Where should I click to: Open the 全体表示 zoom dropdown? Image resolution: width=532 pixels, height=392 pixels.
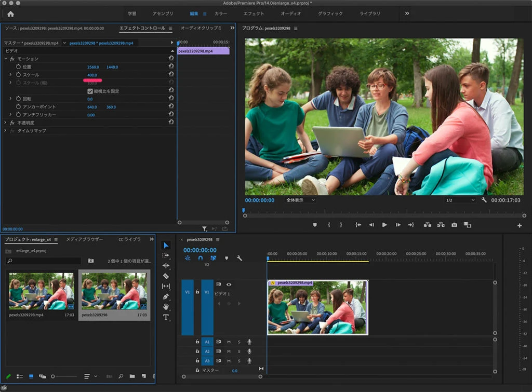click(300, 200)
